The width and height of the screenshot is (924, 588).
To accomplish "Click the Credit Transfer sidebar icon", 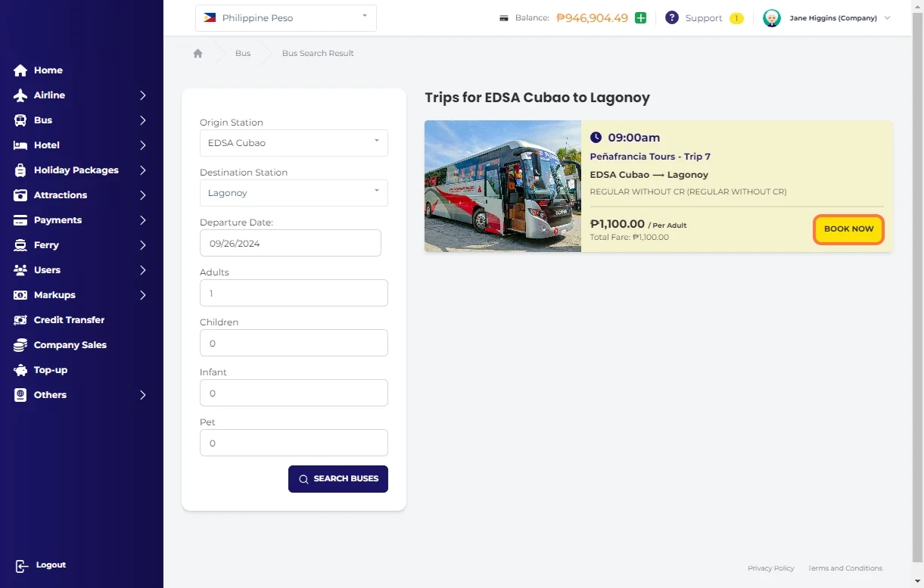I will pos(20,320).
